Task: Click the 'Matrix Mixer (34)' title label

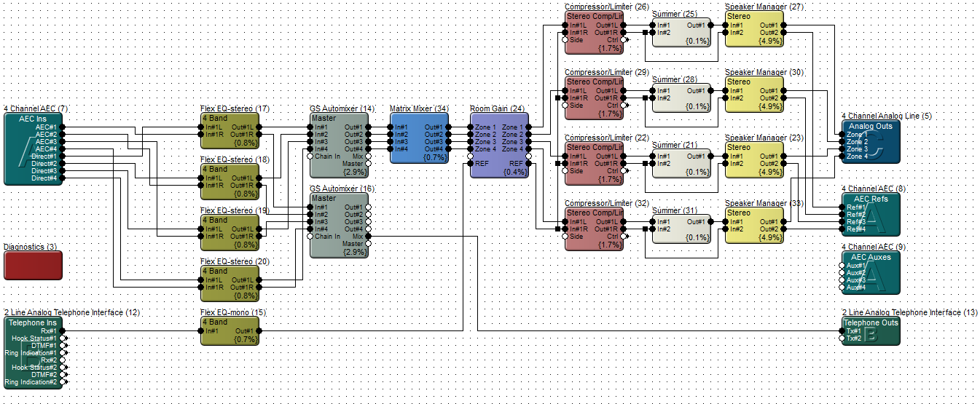Action: (x=419, y=108)
